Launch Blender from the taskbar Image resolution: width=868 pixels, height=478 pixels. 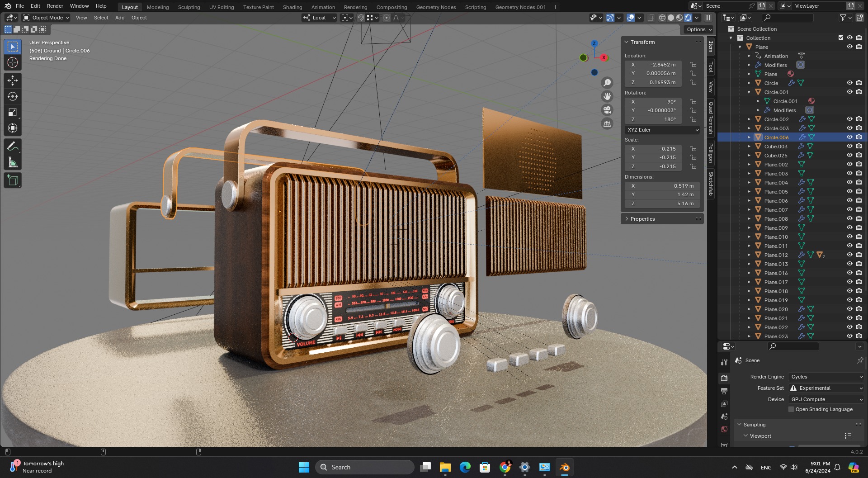click(564, 467)
